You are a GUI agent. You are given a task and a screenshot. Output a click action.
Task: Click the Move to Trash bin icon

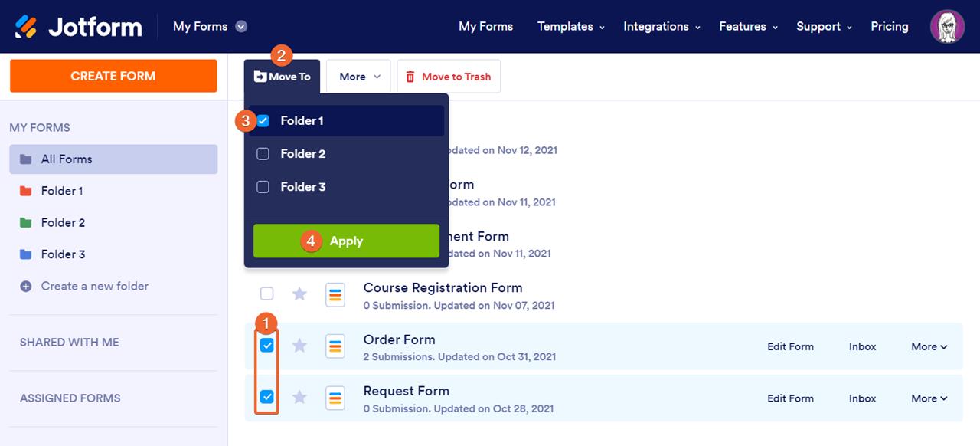click(410, 77)
